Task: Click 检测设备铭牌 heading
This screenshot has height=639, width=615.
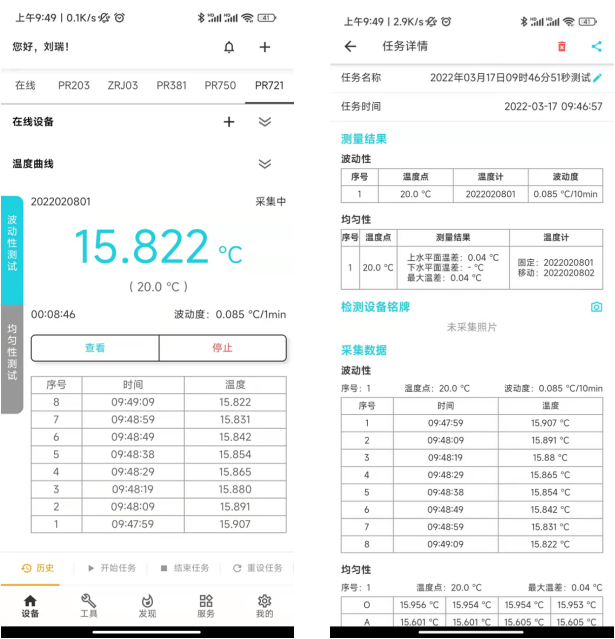Action: click(x=375, y=307)
